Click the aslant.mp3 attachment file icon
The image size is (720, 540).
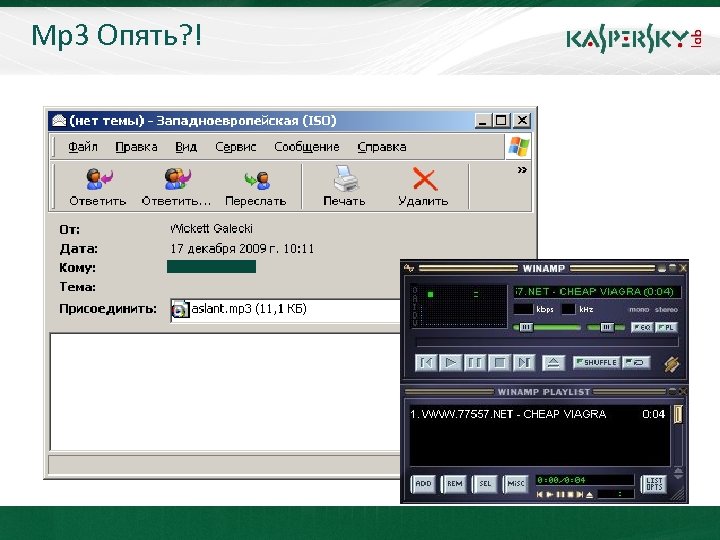(x=180, y=309)
